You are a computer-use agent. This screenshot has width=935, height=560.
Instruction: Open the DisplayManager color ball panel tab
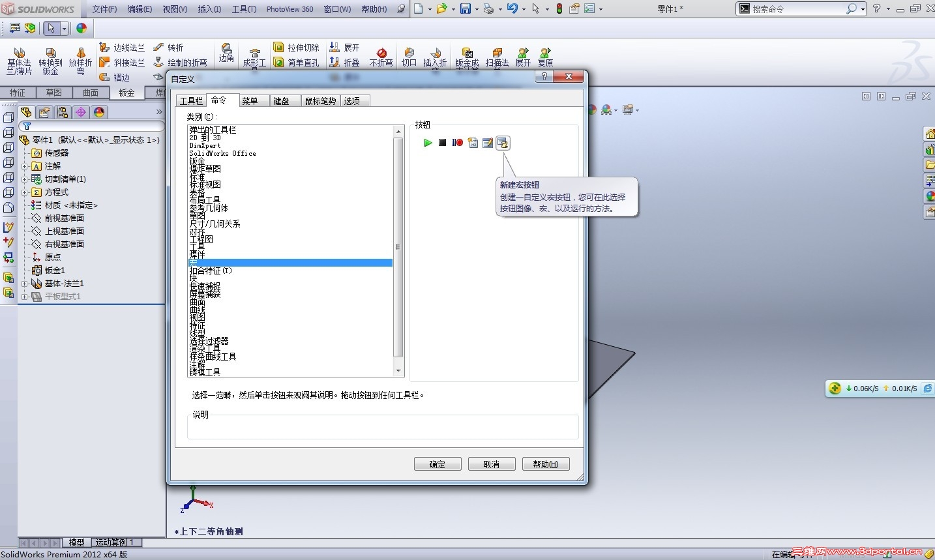pos(99,112)
